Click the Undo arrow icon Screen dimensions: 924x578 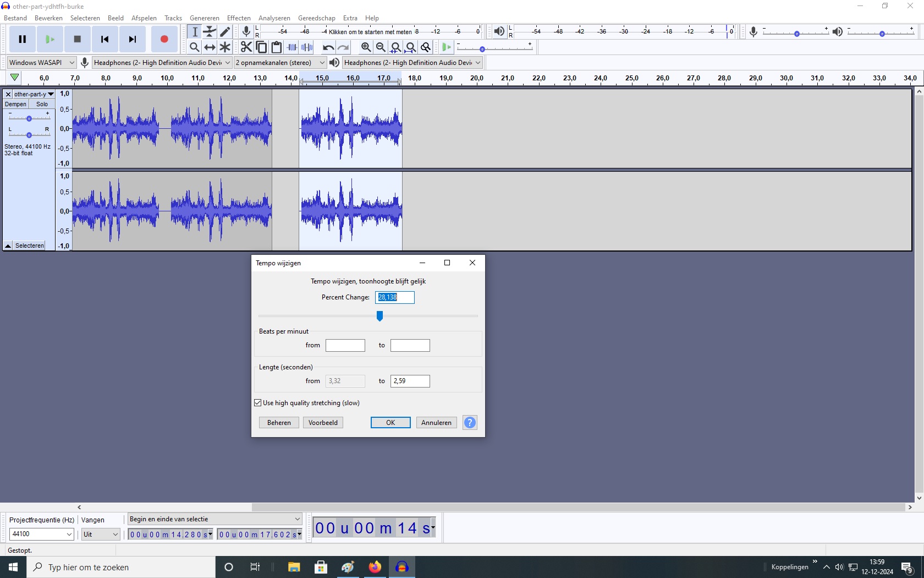[328, 47]
